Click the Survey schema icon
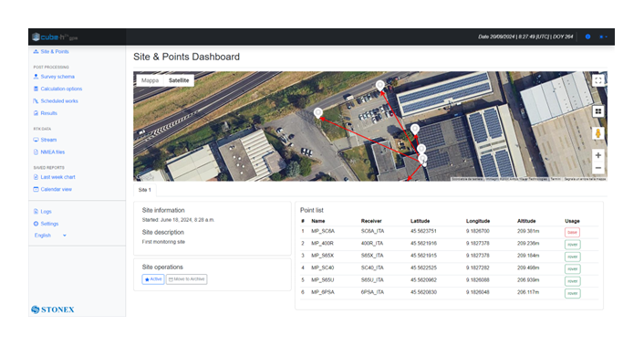644x346 pixels. click(x=36, y=77)
